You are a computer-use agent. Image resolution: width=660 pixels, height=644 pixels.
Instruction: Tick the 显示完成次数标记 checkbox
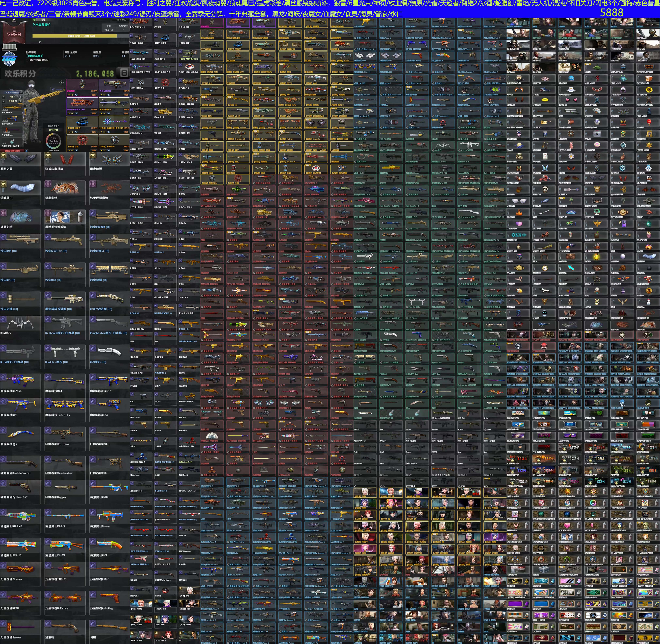(x=27, y=60)
